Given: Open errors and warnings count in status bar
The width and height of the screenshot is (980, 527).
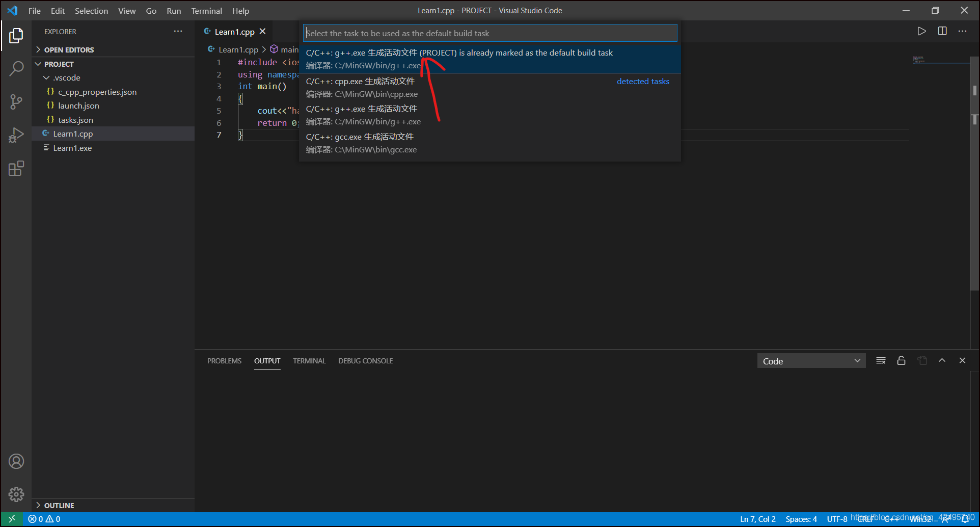Looking at the screenshot, I should pos(44,519).
